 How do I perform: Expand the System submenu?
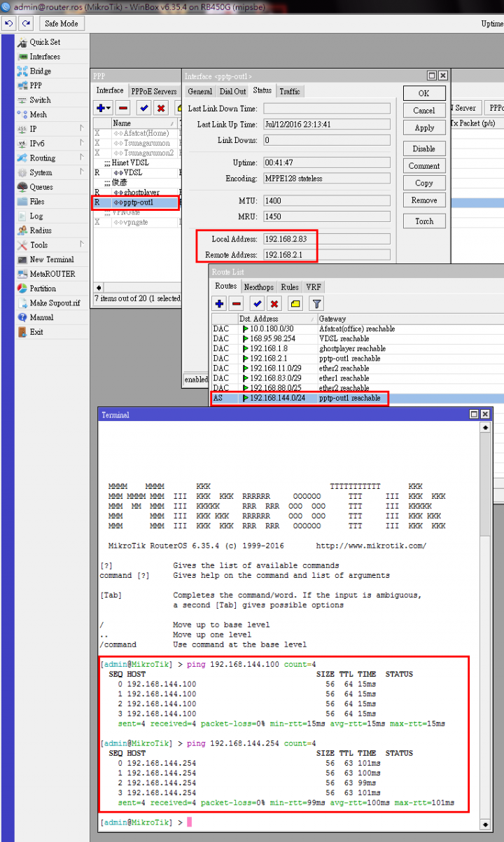52,172
